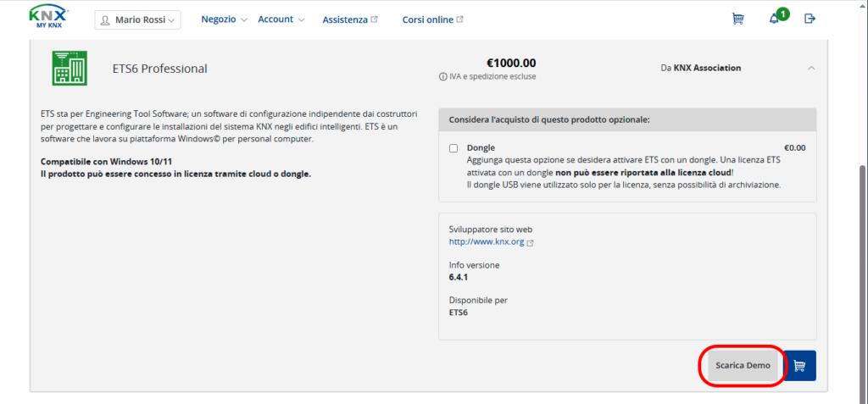Collapse the ETS6 Professional panel chevron

811,68
